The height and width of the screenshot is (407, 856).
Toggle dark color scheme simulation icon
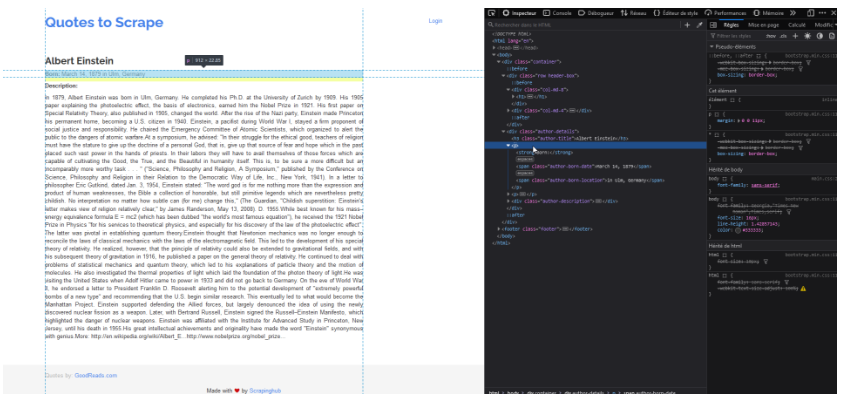pyautogui.click(x=818, y=35)
